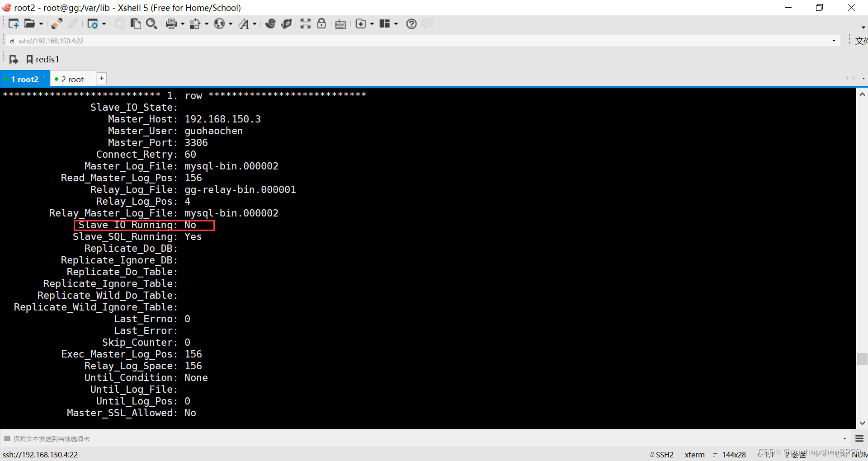Click the compose bar hamburger menu icon
Image resolution: width=868 pixels, height=461 pixels.
859,438
